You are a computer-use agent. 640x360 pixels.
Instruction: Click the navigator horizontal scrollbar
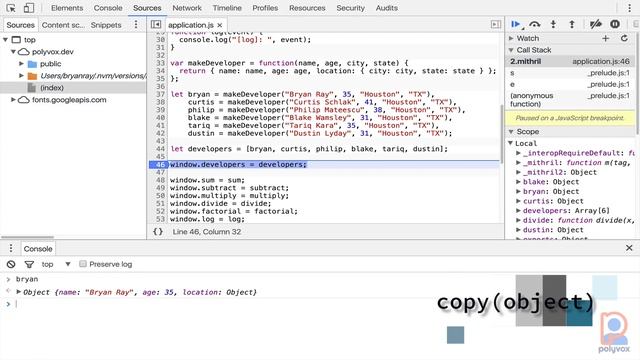point(28,237)
